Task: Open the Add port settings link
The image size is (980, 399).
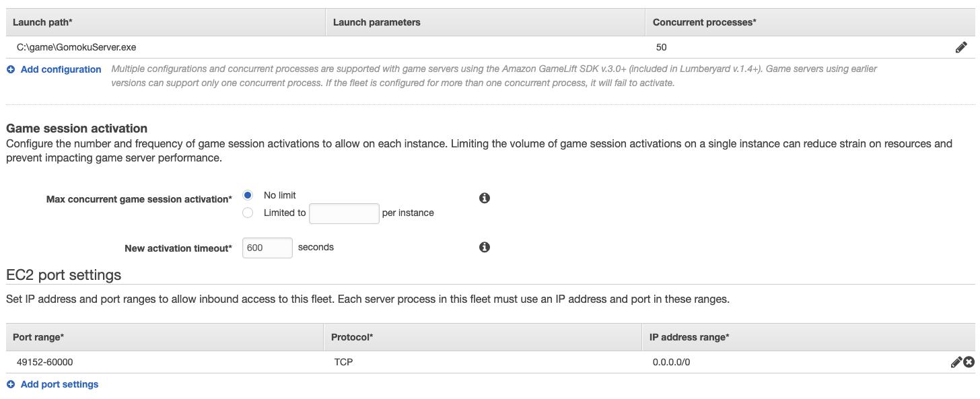Action: (x=59, y=384)
